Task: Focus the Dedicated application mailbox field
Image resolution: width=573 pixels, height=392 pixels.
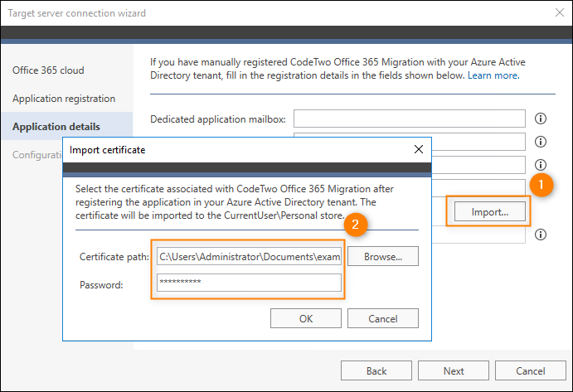Action: click(x=410, y=119)
